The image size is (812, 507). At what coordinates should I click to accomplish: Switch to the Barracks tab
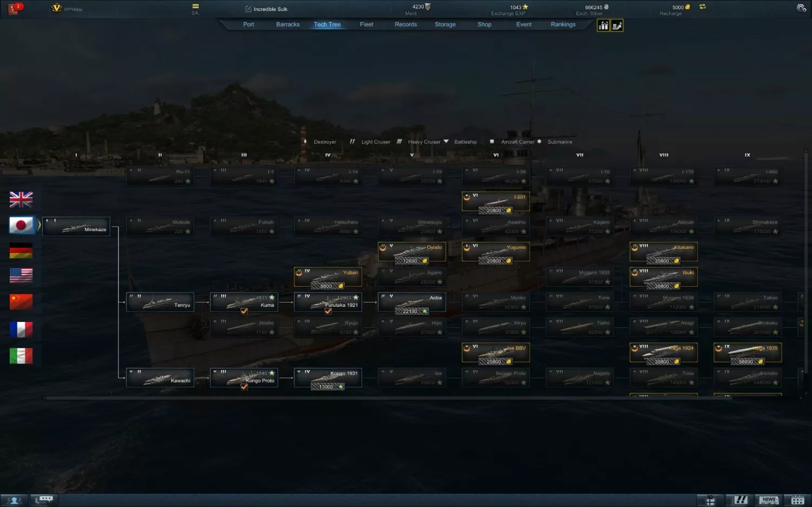pos(287,24)
